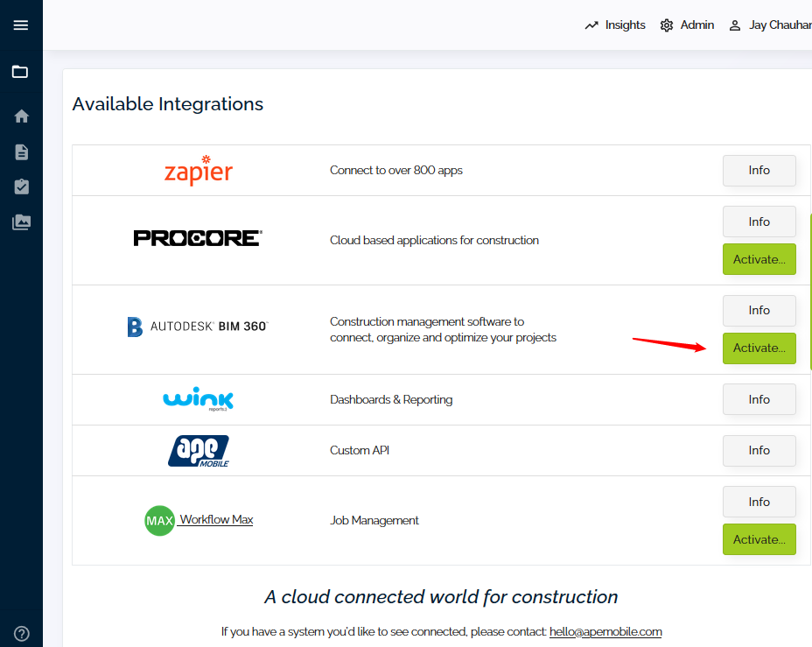Click 'Cloud based applications for construction' text

click(434, 241)
